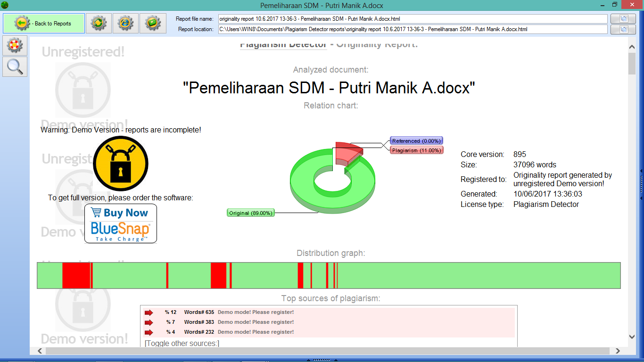Click vertical scrollbar down arrow
644x362 pixels.
(632, 337)
